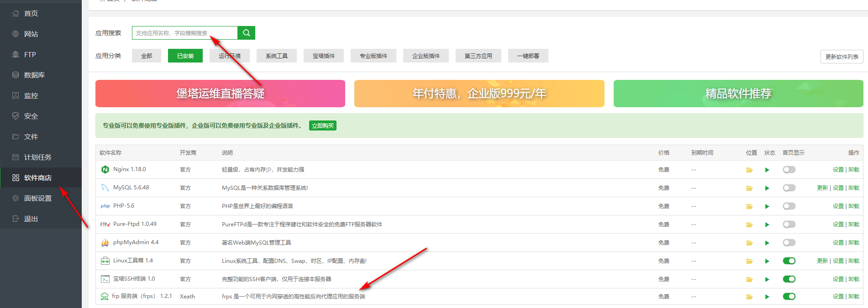The height and width of the screenshot is (308, 868).
Task: Click the 更新软件列表 button
Action: (x=842, y=57)
